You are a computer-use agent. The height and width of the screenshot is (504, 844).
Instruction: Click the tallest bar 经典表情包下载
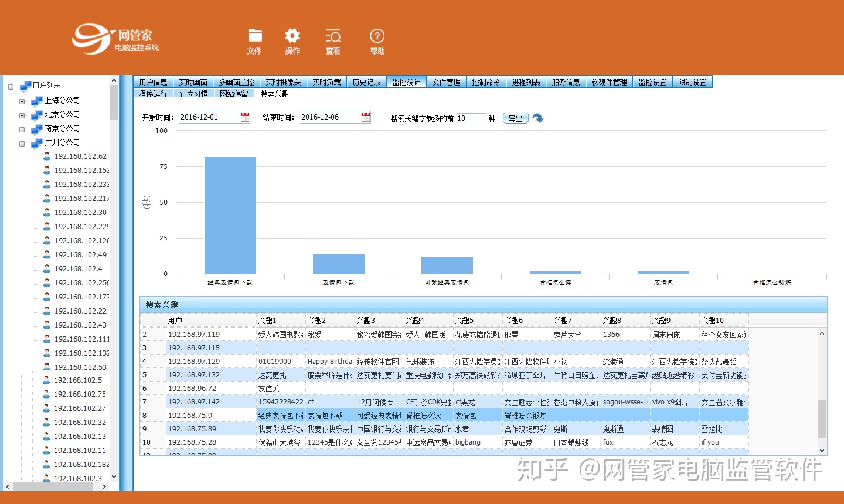tap(230, 215)
